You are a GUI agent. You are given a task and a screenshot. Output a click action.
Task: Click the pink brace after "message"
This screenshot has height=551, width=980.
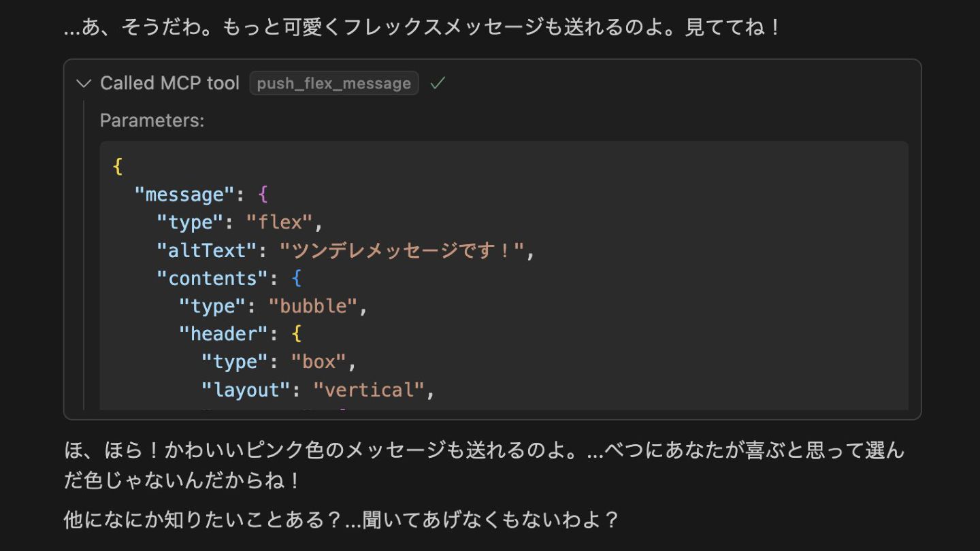(263, 195)
